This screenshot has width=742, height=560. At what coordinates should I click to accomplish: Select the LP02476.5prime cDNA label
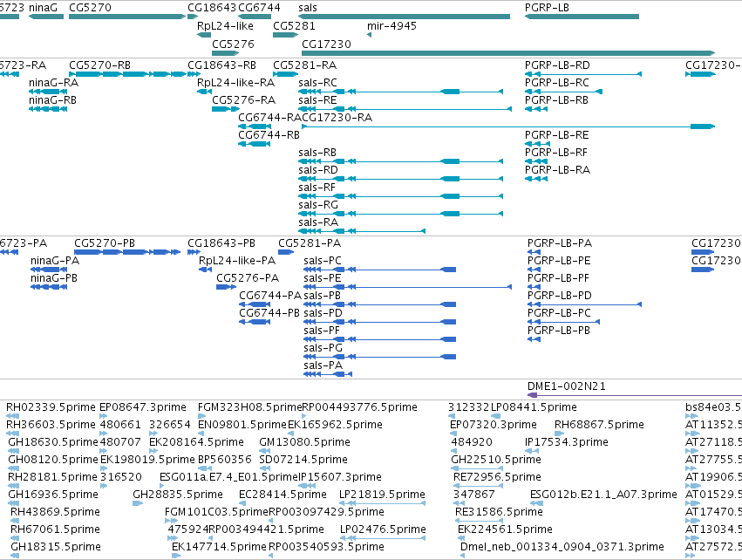(x=384, y=529)
